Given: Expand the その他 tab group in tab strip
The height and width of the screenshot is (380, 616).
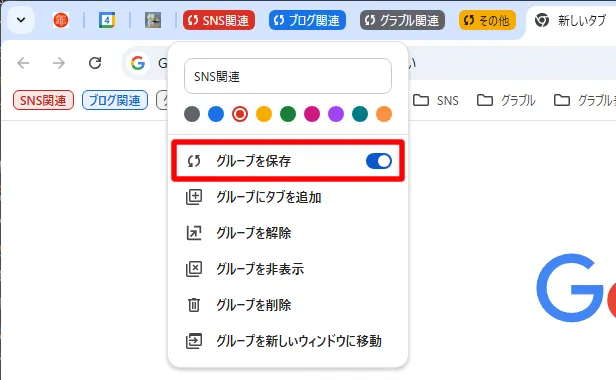Looking at the screenshot, I should (x=487, y=20).
